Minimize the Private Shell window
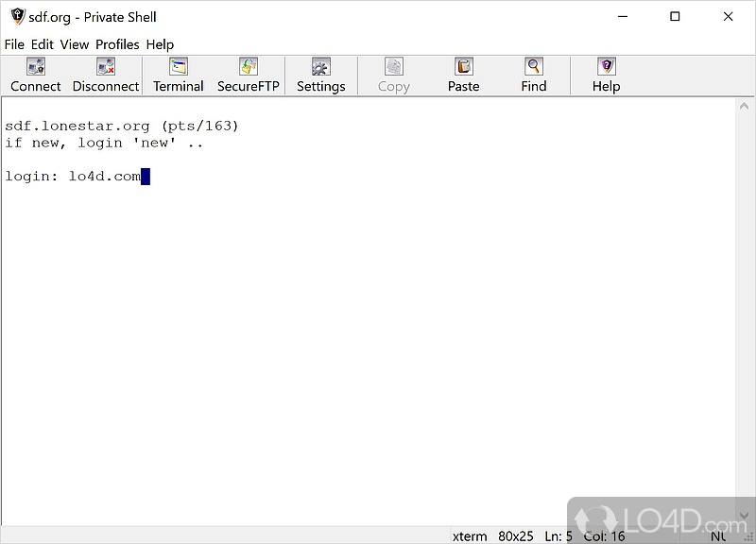Screen dimensions: 756x544 pyautogui.click(x=623, y=16)
